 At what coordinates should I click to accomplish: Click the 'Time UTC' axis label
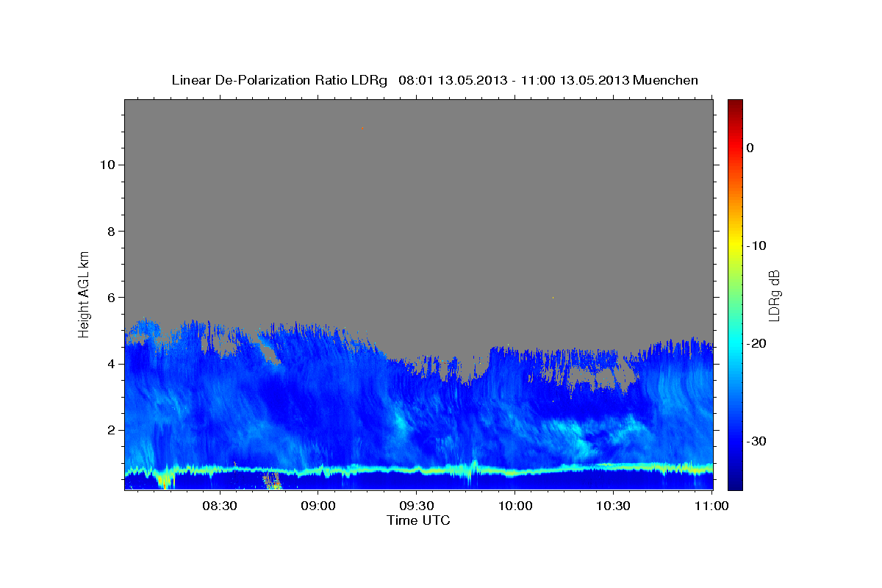tap(418, 520)
